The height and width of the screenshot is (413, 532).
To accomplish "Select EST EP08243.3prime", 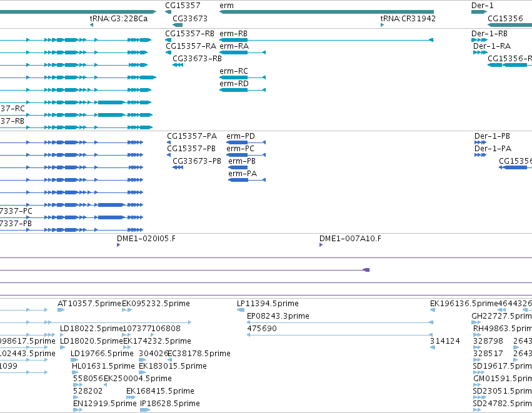I will point(340,322).
